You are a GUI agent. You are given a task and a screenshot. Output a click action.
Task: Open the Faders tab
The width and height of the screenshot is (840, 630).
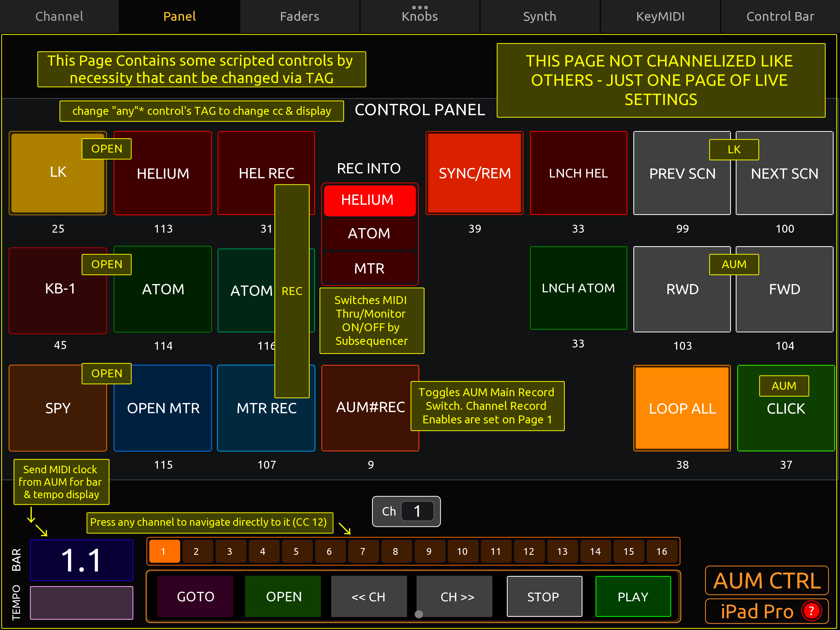pos(299,16)
